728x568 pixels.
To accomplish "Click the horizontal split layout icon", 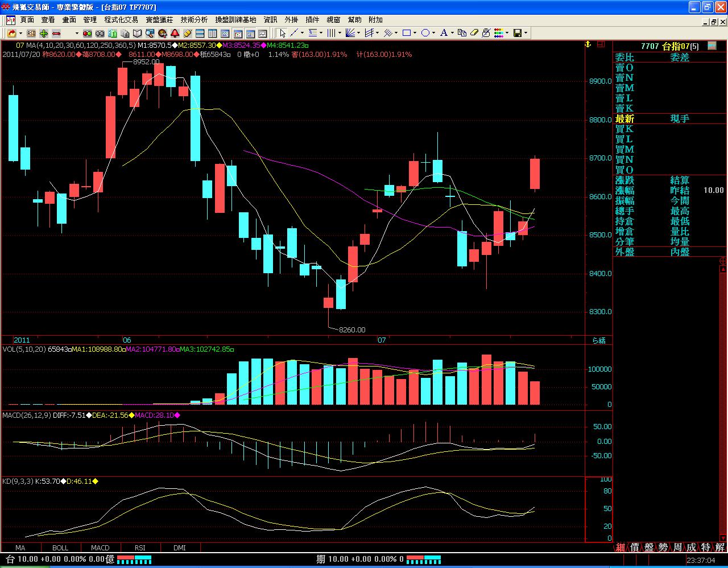I will click(200, 33).
